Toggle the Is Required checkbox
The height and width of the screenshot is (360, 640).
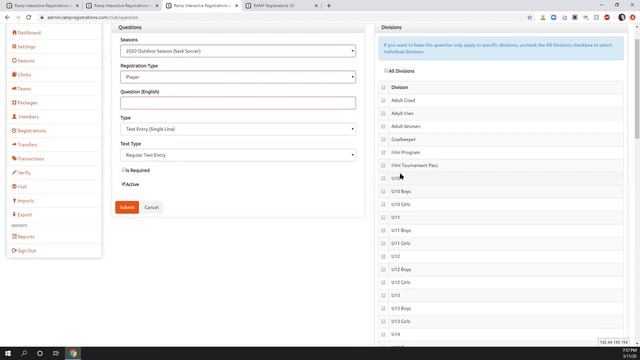(x=123, y=170)
